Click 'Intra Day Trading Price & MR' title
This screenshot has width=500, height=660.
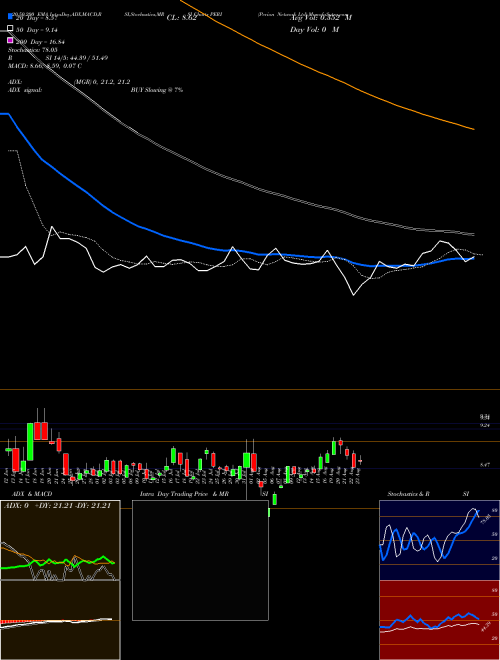pyautogui.click(x=184, y=494)
